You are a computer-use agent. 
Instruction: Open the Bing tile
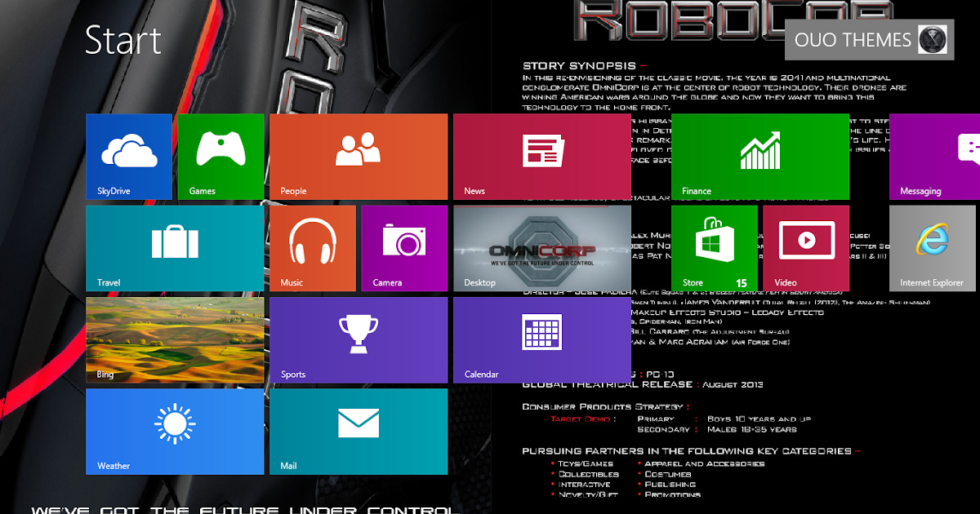click(x=175, y=340)
